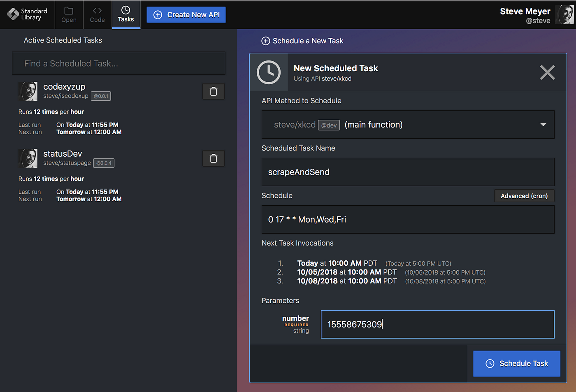Focus the Find a Scheduled Task field

coord(118,63)
